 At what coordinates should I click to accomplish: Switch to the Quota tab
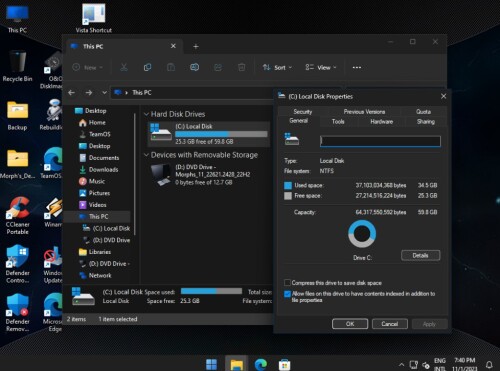[x=423, y=112]
